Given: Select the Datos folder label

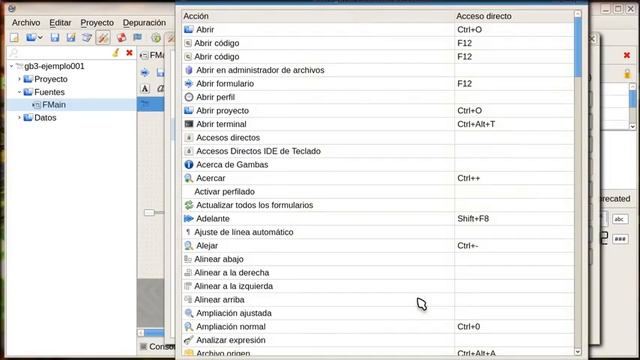Looking at the screenshot, I should (x=45, y=118).
